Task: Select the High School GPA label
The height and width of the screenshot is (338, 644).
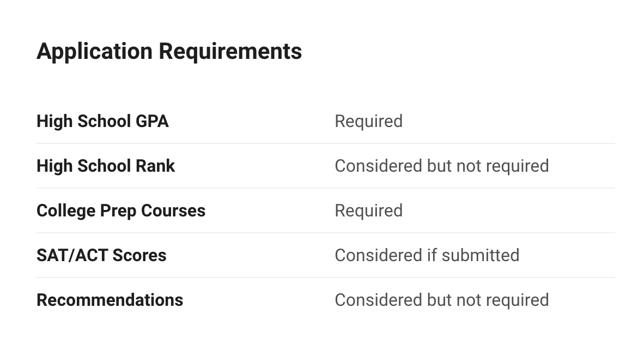Action: point(102,121)
